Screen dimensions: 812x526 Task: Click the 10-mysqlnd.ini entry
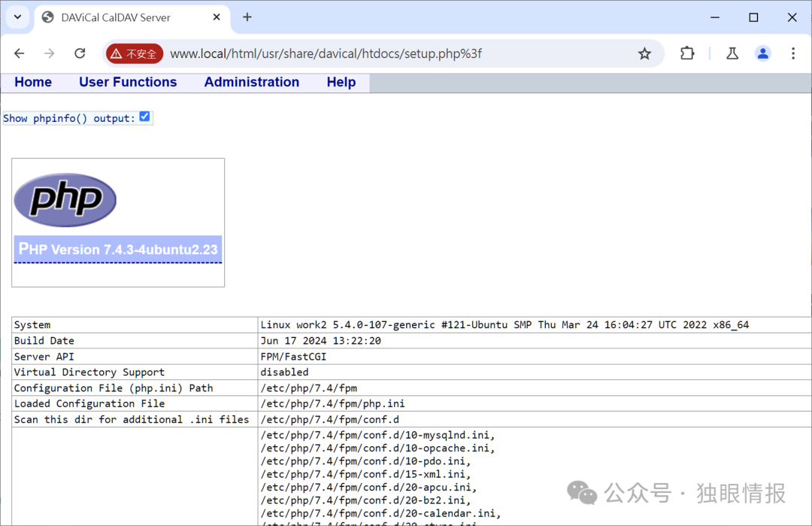coord(377,435)
